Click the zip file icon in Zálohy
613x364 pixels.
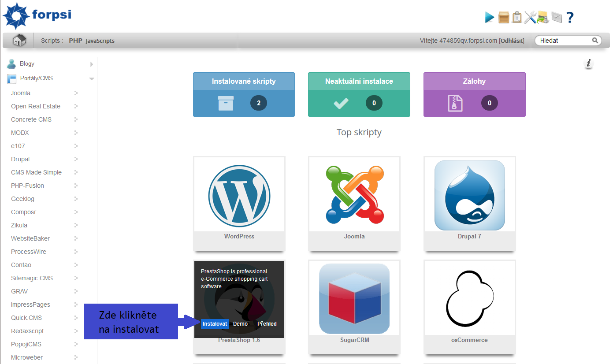pos(454,104)
